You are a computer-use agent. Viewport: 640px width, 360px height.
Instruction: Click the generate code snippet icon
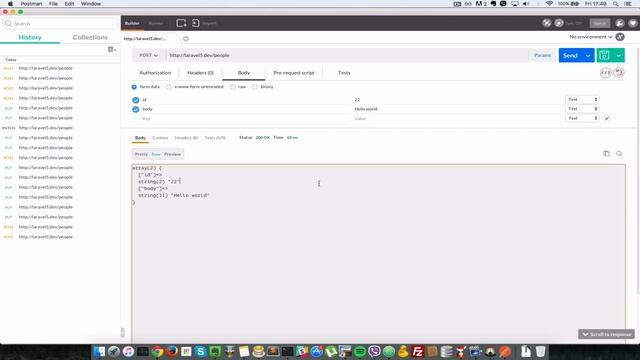click(605, 73)
